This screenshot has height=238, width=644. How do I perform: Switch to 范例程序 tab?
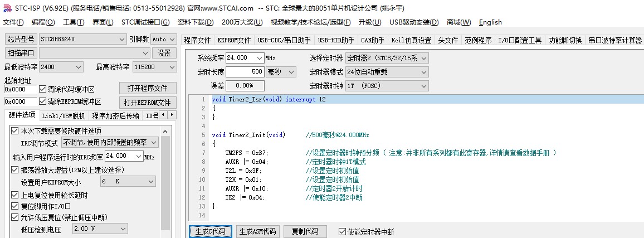pyautogui.click(x=478, y=40)
